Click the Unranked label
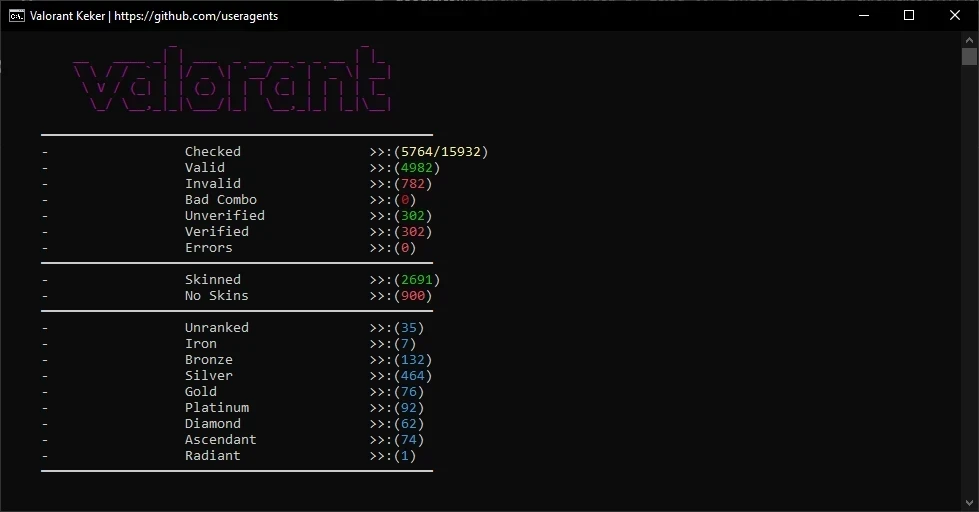The width and height of the screenshot is (979, 512). tap(216, 328)
